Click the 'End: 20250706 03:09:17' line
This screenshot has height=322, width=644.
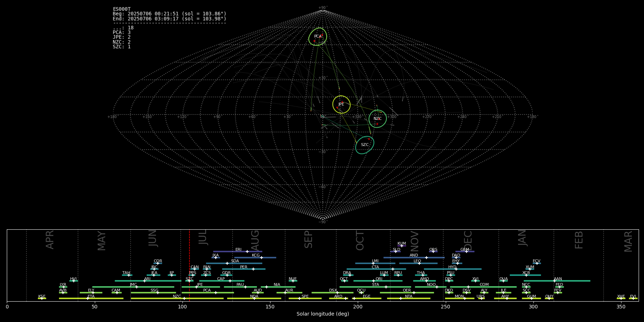pyautogui.click(x=170, y=19)
